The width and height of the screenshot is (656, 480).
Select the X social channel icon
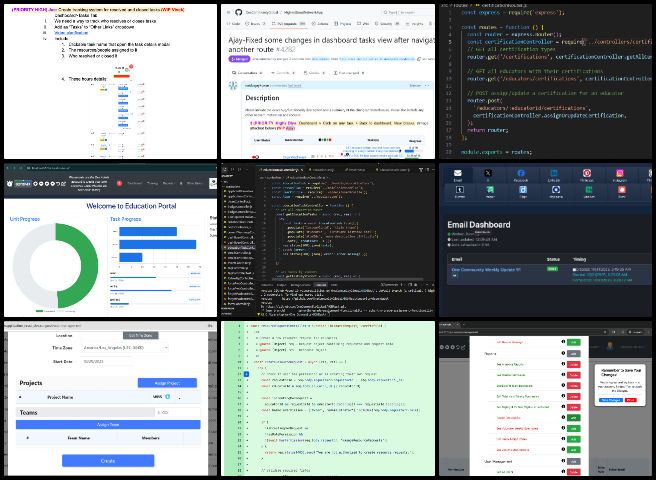488,173
